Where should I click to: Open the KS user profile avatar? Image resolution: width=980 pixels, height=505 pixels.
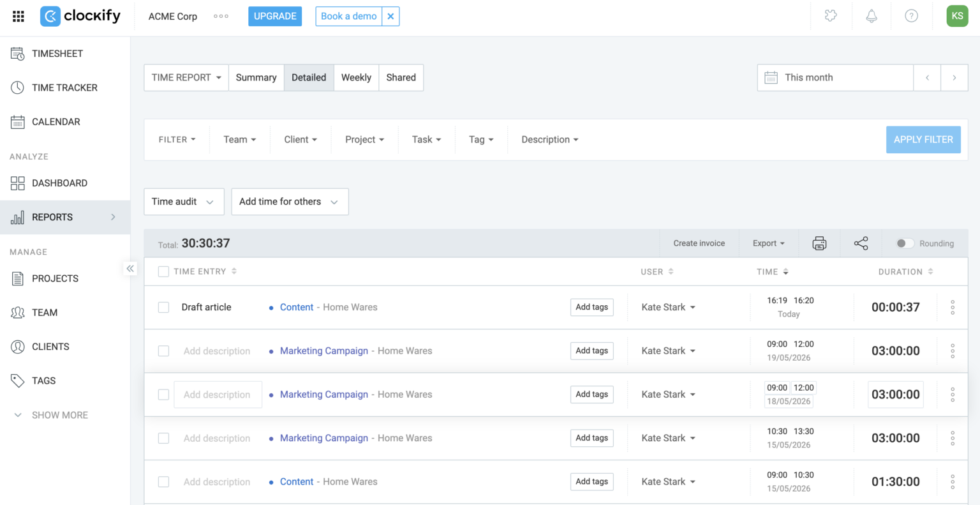pos(957,16)
